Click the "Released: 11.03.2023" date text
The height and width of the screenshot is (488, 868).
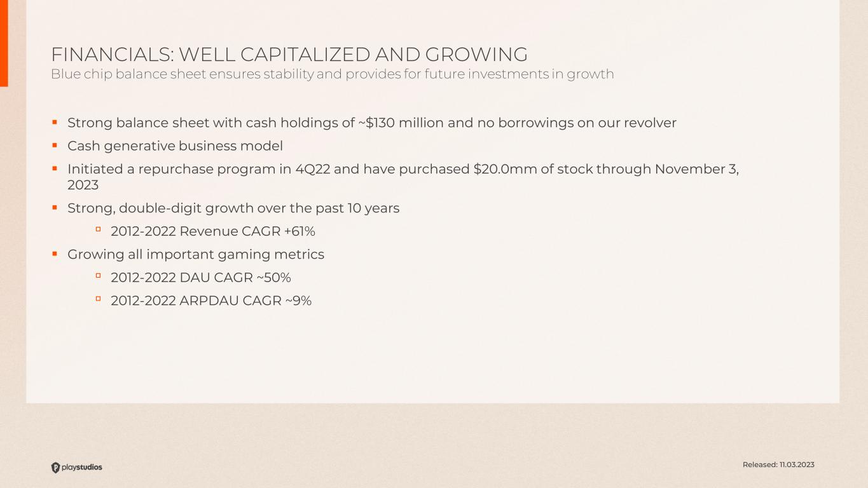778,464
